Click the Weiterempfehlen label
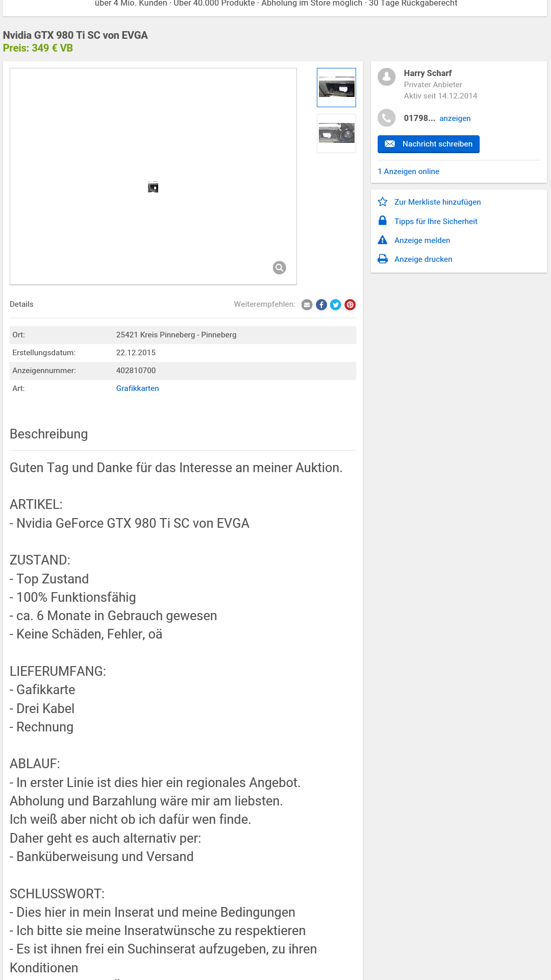This screenshot has height=980, width=551. click(265, 304)
